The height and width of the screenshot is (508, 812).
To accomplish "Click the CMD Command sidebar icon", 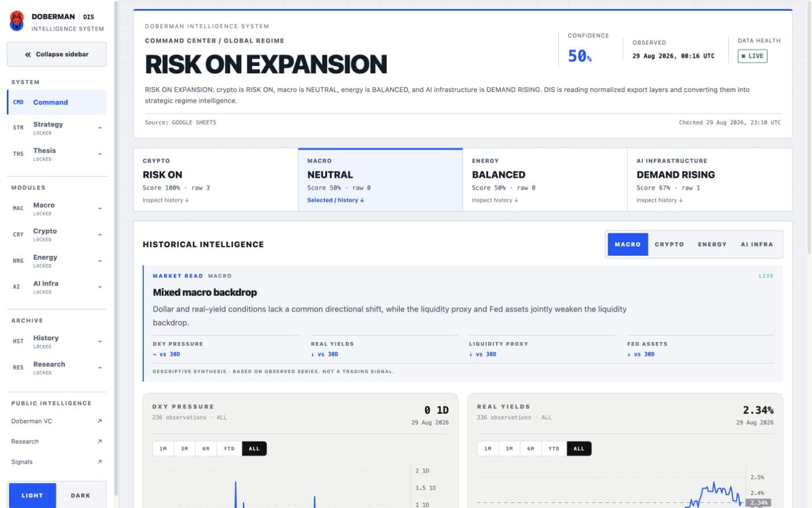I will (18, 102).
